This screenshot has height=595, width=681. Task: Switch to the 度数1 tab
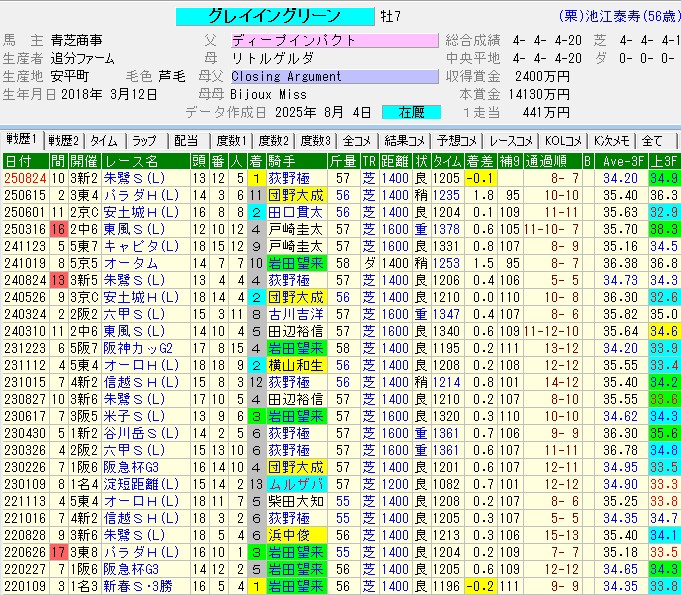point(230,140)
